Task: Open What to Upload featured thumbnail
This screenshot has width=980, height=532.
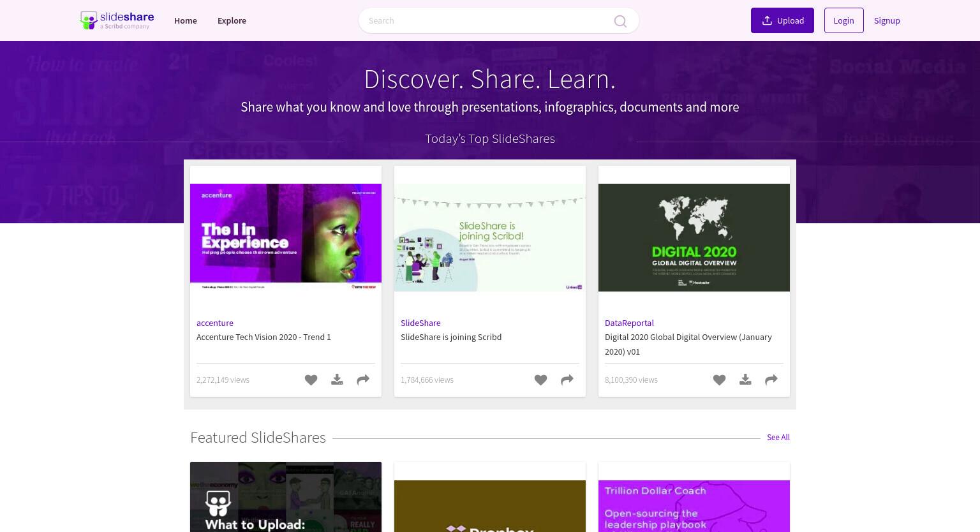Action: (x=286, y=497)
